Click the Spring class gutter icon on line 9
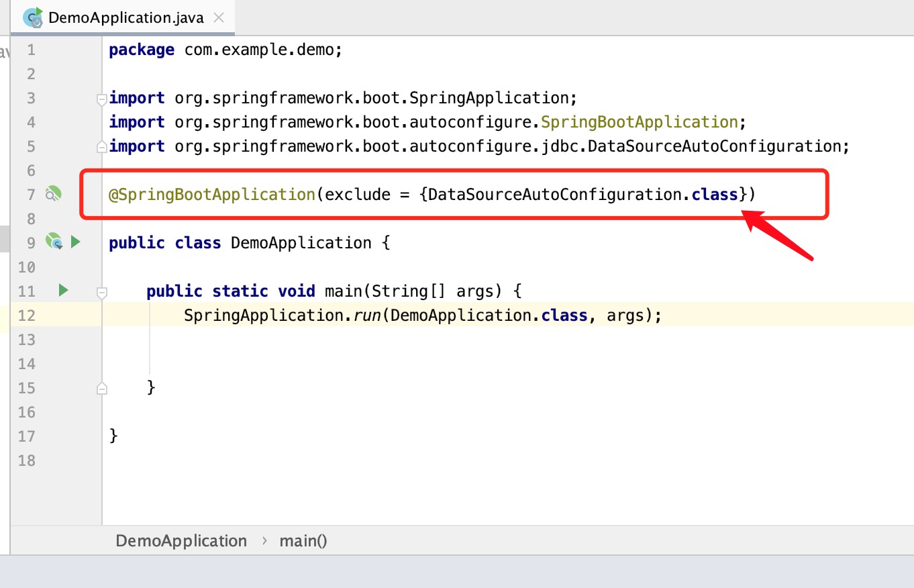This screenshot has height=588, width=914. point(54,241)
